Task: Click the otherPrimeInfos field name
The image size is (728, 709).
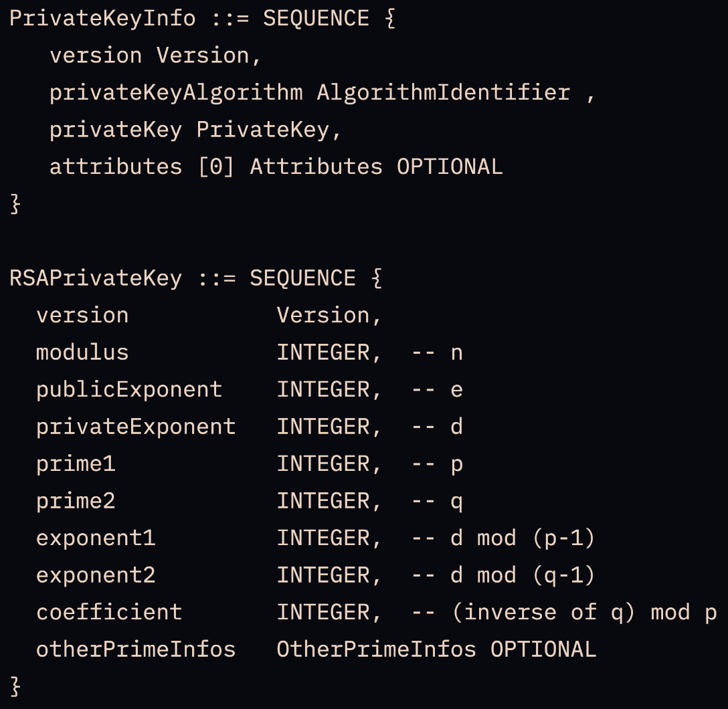Action: click(136, 649)
